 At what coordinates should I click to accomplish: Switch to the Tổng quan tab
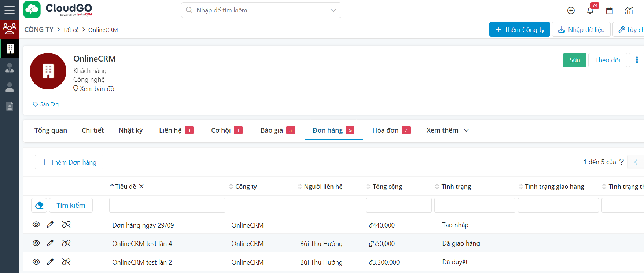[51, 130]
